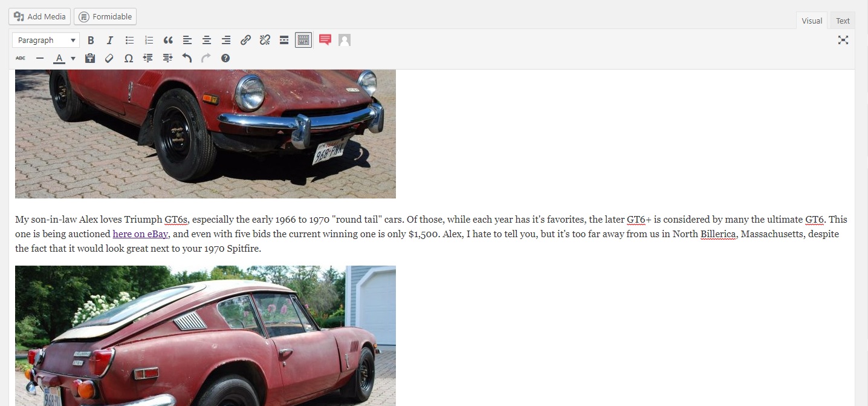This screenshot has width=868, height=406.
Task: Switch to the Visual editor tab
Action: pyautogui.click(x=812, y=21)
